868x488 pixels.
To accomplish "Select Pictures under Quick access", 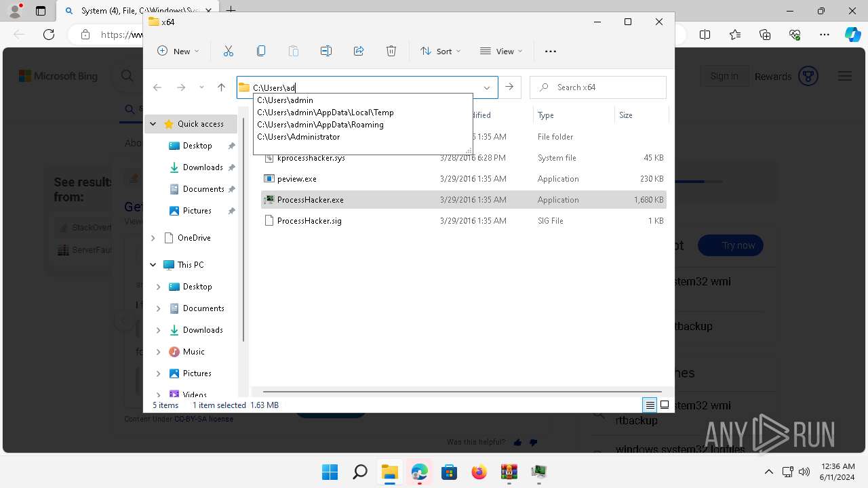I will click(x=197, y=211).
